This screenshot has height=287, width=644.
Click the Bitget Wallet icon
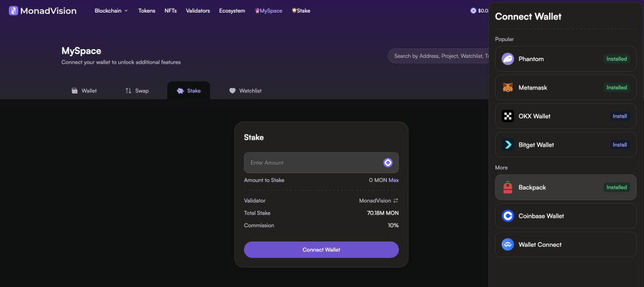508,145
